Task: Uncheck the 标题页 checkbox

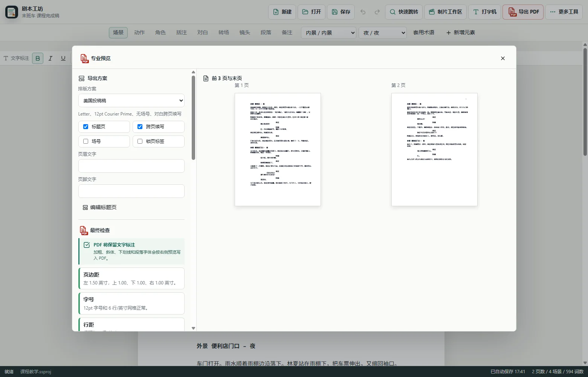Action: pos(86,127)
